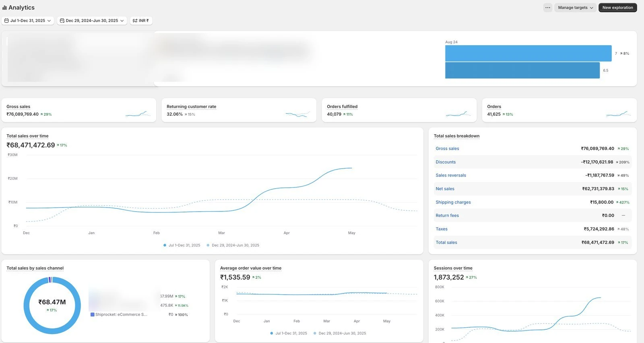The image size is (644, 343).
Task: Click the light blue Aug 24 top bar
Action: [x=528, y=53]
